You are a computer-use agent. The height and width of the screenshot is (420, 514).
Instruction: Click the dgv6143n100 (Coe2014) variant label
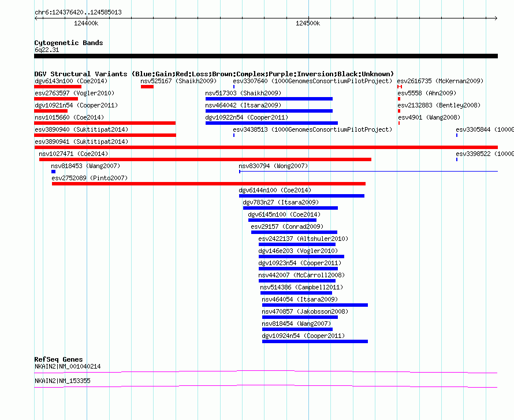pos(71,81)
